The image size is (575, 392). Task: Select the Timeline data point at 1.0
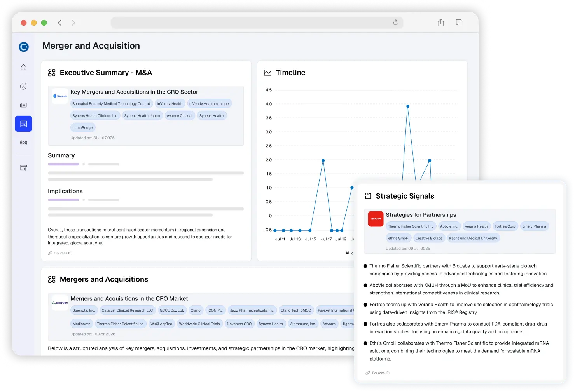352,188
